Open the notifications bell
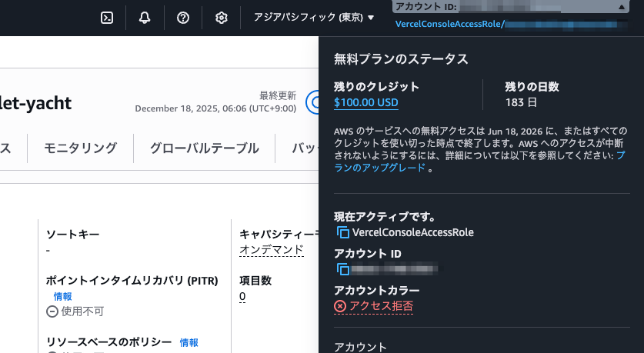 (x=145, y=18)
